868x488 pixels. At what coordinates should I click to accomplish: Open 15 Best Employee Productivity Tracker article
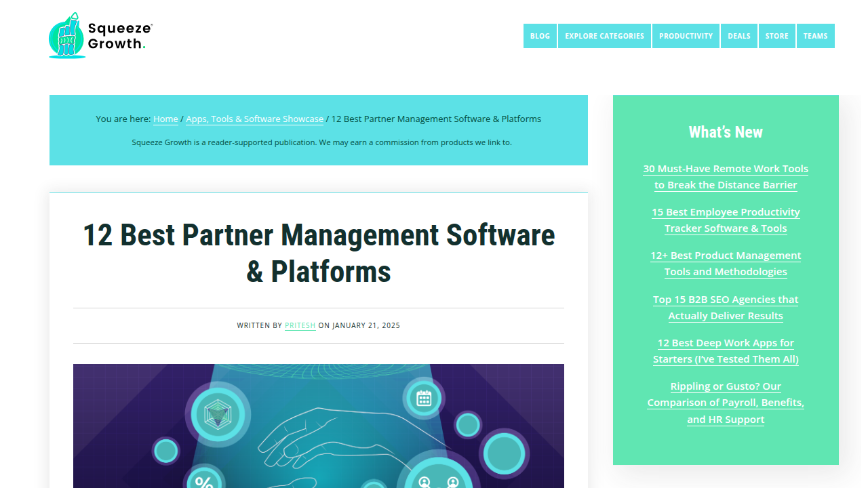tap(726, 220)
